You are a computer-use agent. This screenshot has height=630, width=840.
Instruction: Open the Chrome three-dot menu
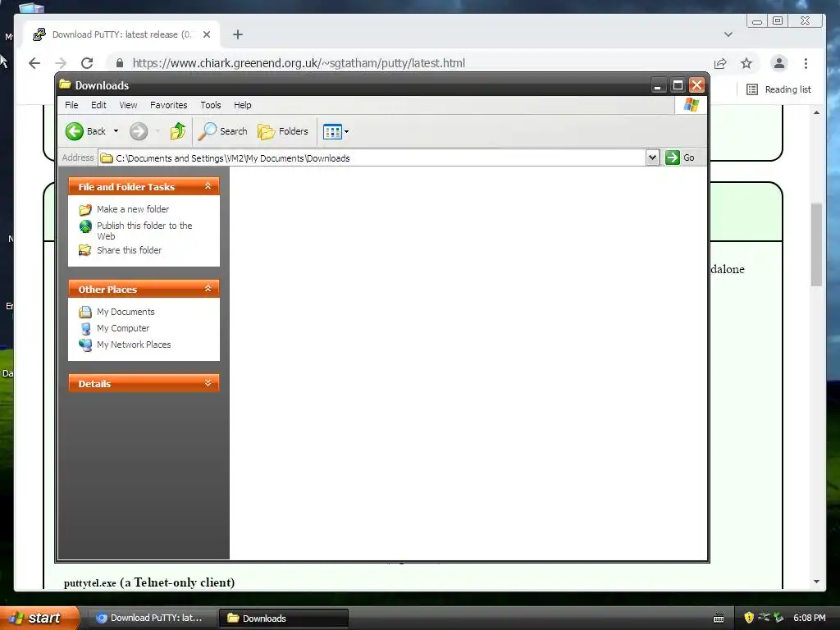click(x=806, y=63)
